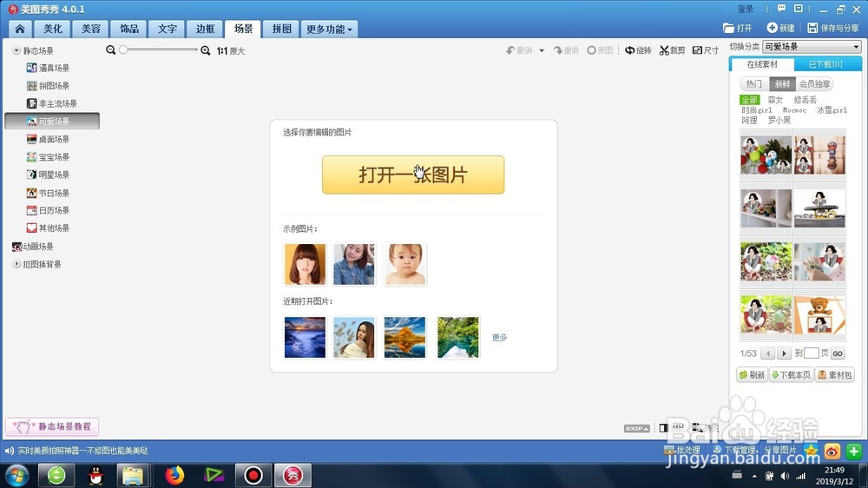Switch to the 已下载 tab
Viewport: 868px width, 488px height.
coord(825,64)
